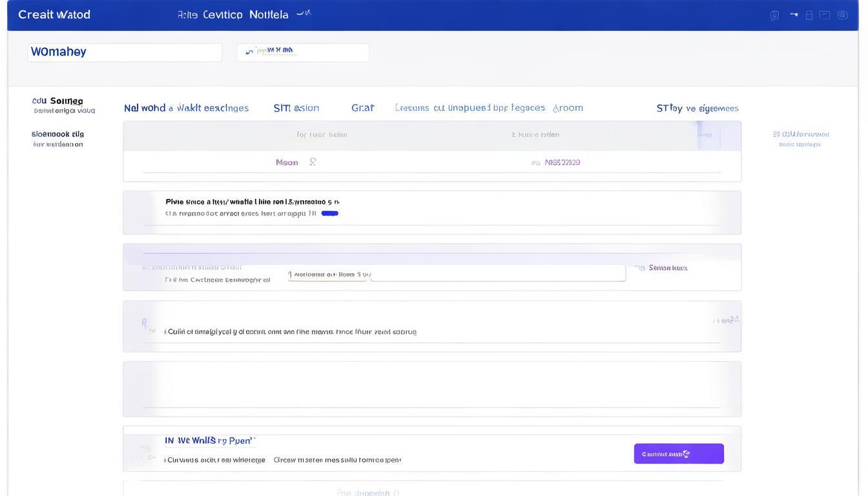This screenshot has height=496, width=868.
Task: Click the wide text field beside 'Senoa kars'
Action: click(x=497, y=274)
